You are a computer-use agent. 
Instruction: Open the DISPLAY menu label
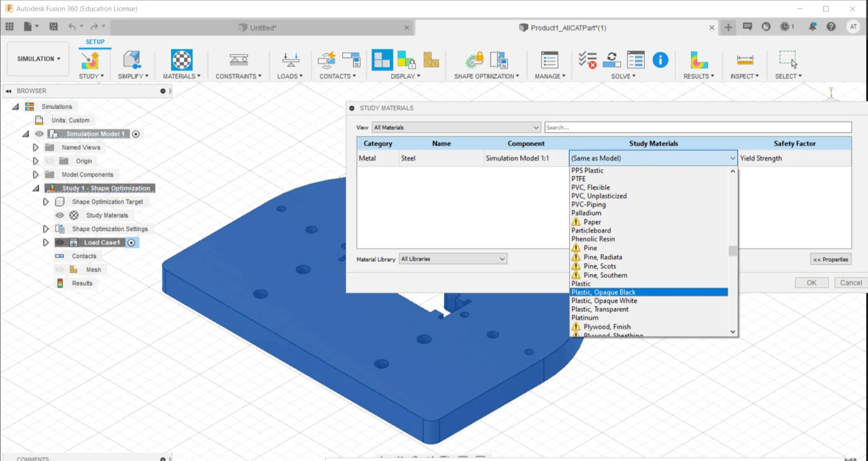click(405, 77)
